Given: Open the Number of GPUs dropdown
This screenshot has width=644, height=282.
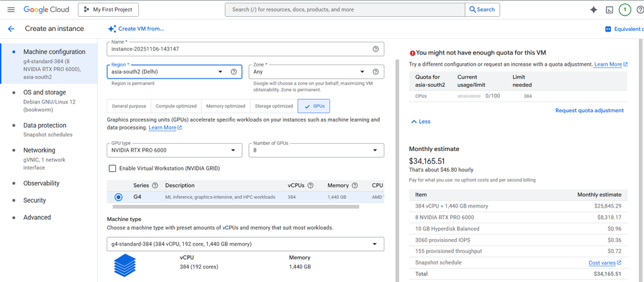Looking at the screenshot, I should point(316,150).
